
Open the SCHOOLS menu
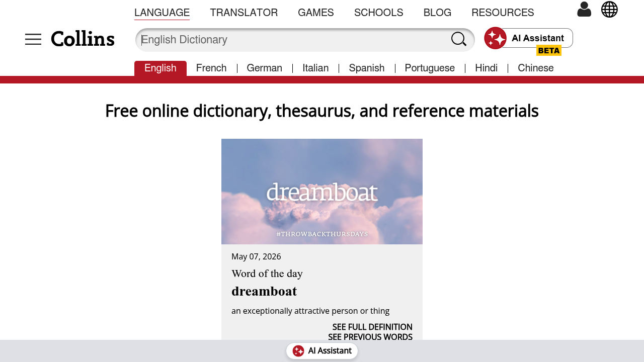tap(379, 13)
